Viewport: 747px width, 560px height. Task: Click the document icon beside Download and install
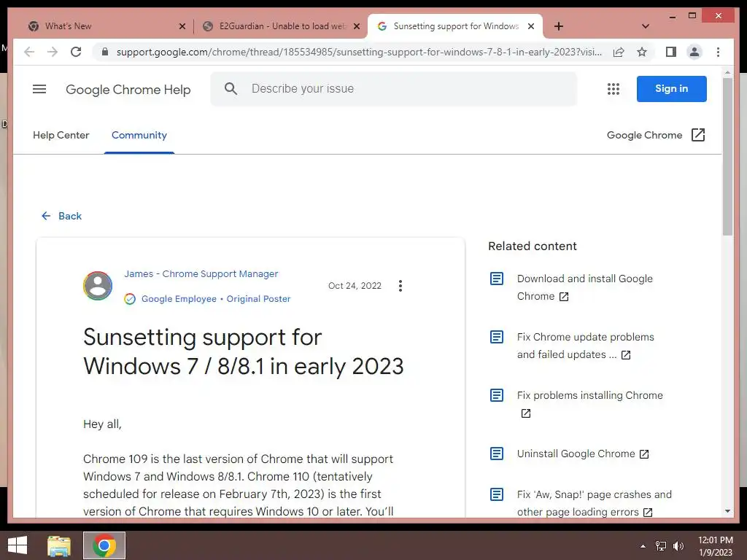click(496, 279)
